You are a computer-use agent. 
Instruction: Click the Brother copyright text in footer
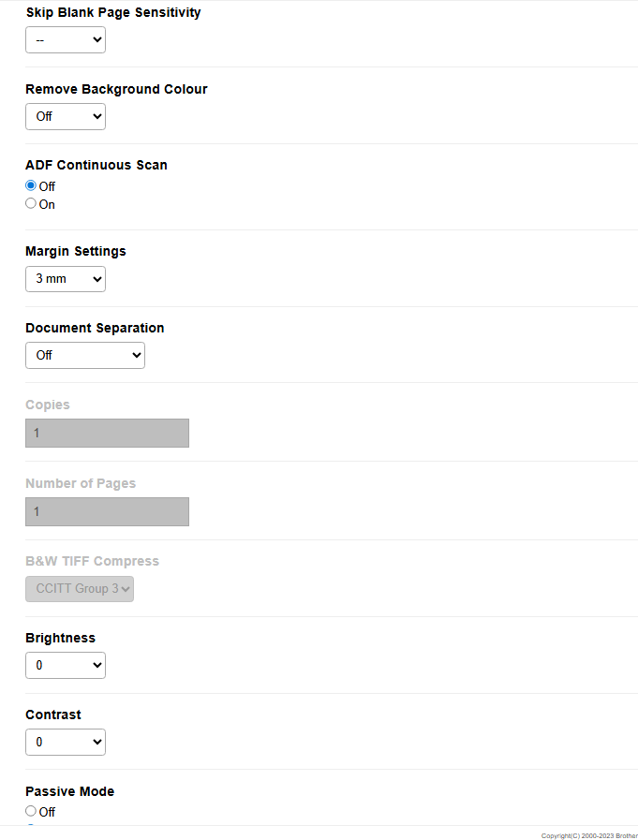point(588,835)
